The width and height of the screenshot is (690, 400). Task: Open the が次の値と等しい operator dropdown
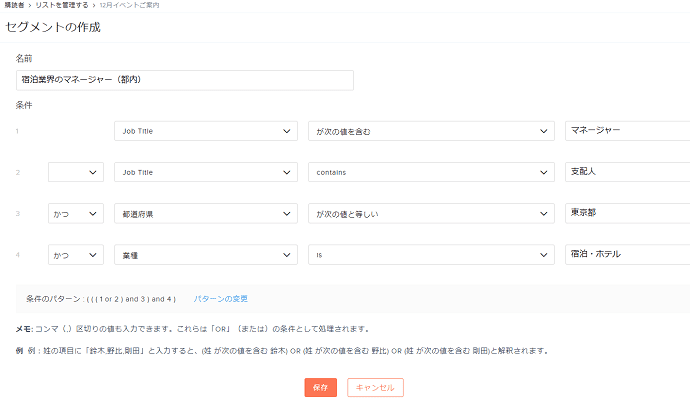coord(430,213)
